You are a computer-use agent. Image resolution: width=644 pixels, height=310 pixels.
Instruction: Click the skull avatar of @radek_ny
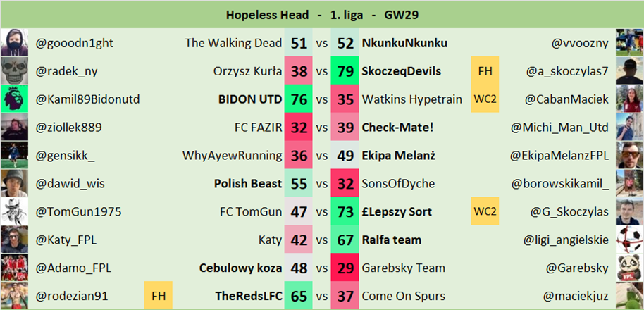[x=14, y=71]
